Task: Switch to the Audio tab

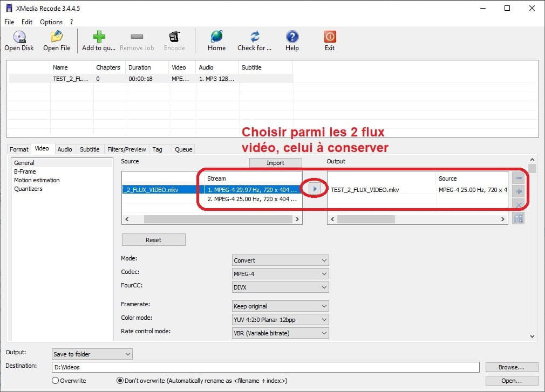Action: pyautogui.click(x=65, y=149)
